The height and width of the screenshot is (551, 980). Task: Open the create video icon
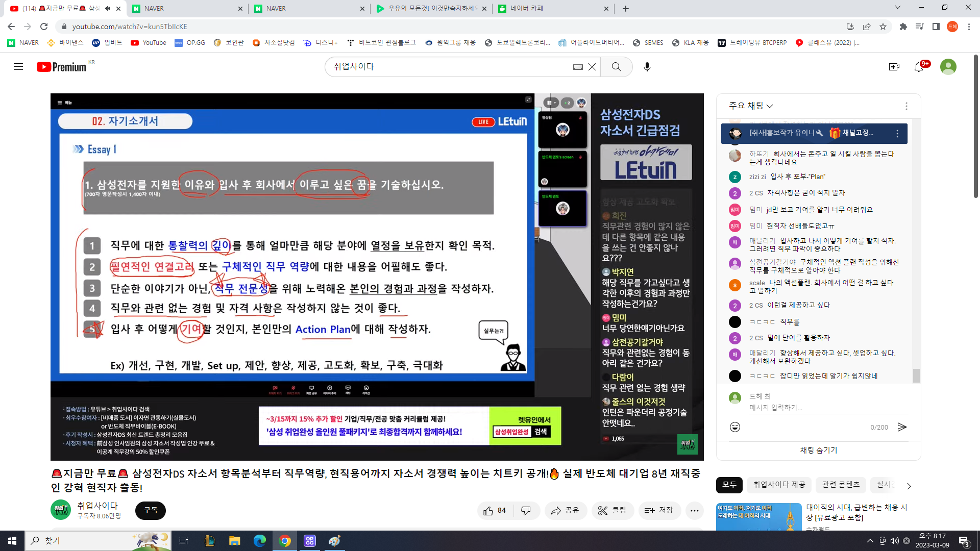coord(894,67)
